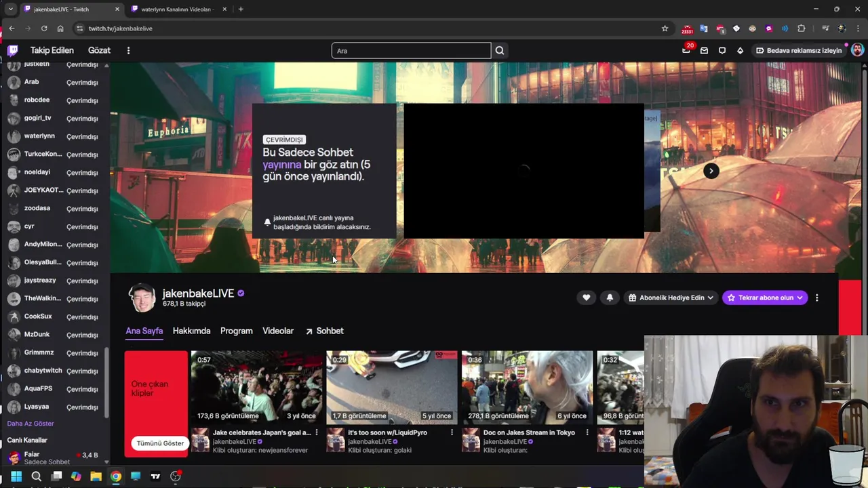
Task: Open options for "it's too soon w/LiquidPyro" clip
Action: click(452, 432)
